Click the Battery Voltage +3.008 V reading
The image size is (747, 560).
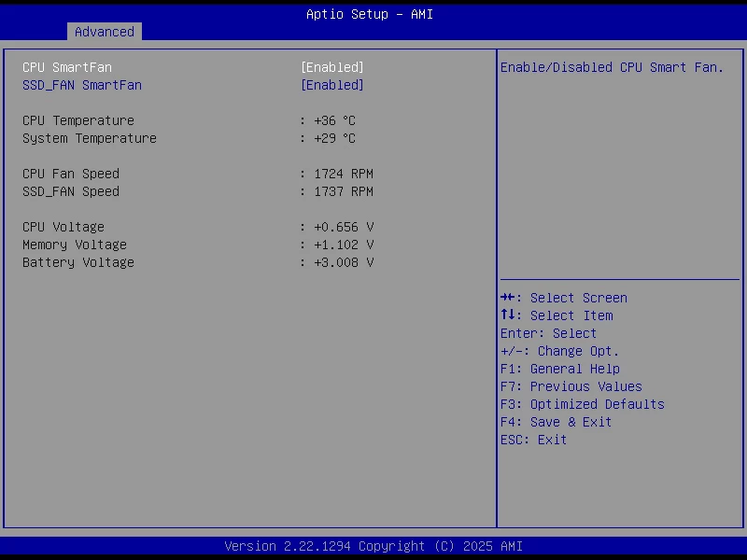click(x=341, y=262)
